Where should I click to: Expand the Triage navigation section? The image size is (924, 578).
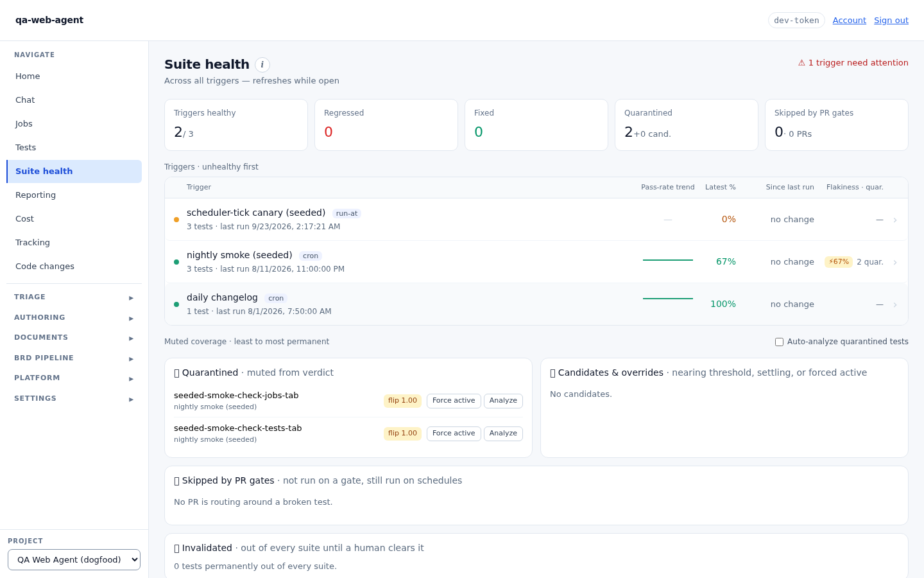click(x=74, y=297)
